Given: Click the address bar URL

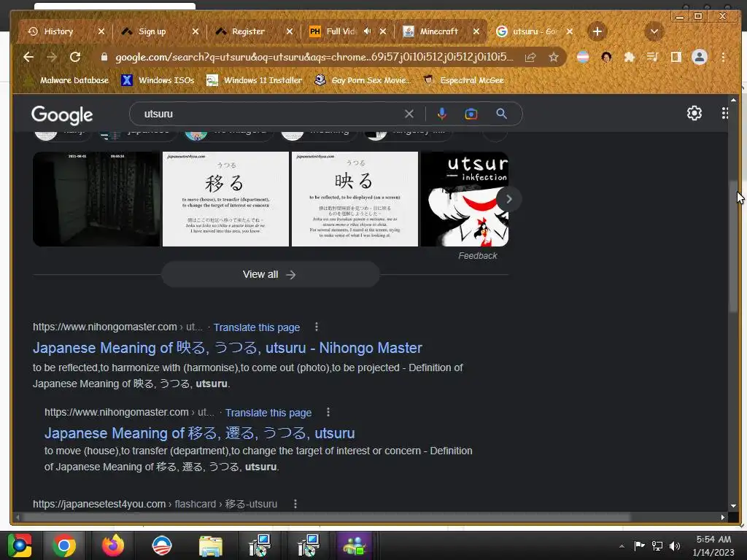Looking at the screenshot, I should tap(314, 57).
